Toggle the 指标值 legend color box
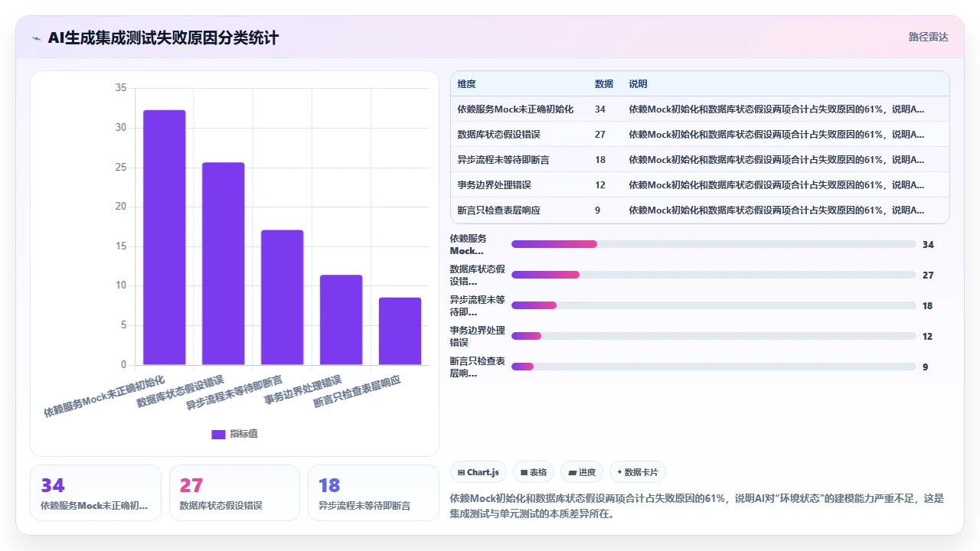The height and width of the screenshot is (551, 980). [218, 434]
